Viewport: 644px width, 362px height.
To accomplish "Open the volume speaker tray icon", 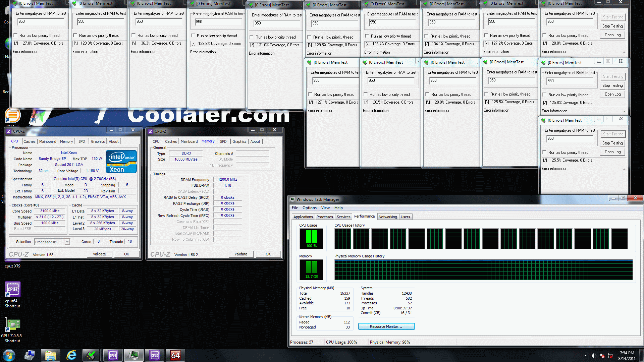I will pyautogui.click(x=594, y=356).
